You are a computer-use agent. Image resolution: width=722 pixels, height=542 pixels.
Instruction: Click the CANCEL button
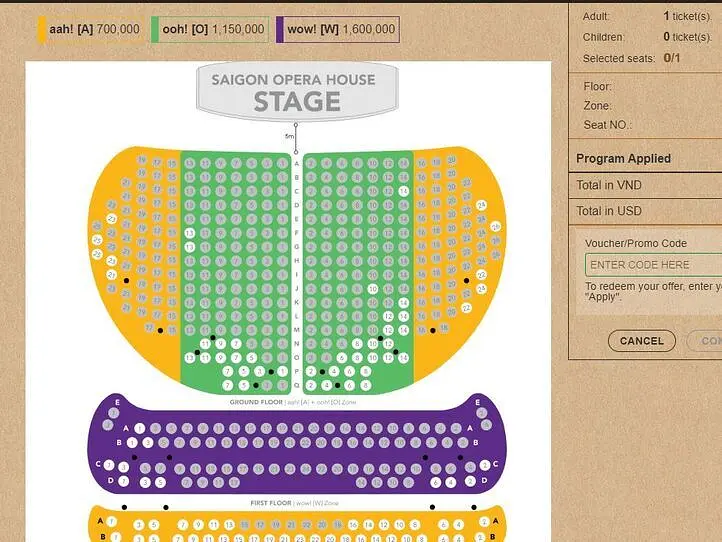tap(641, 341)
